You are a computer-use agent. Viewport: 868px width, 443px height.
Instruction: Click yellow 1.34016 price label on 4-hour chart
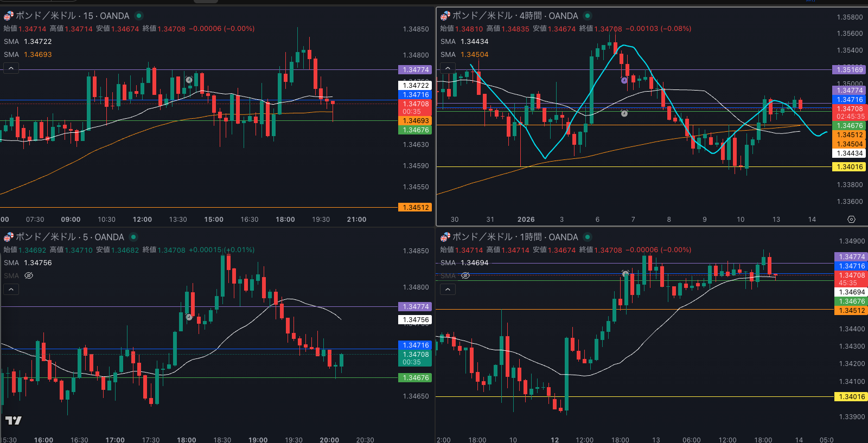850,167
